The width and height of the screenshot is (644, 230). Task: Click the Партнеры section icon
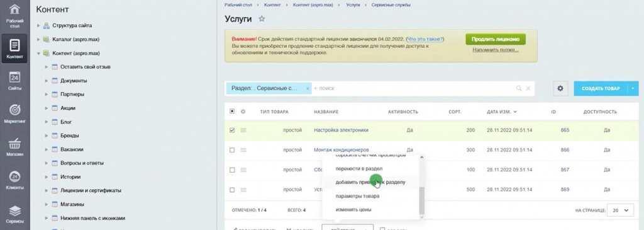click(55, 95)
